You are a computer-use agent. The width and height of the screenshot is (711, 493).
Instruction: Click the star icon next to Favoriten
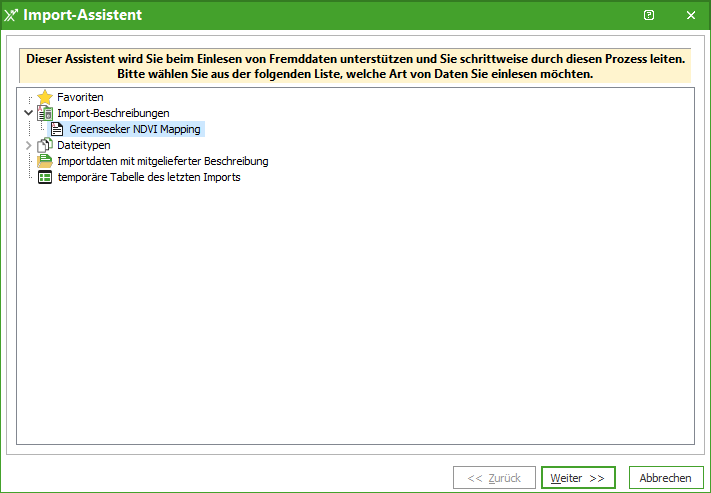click(44, 98)
